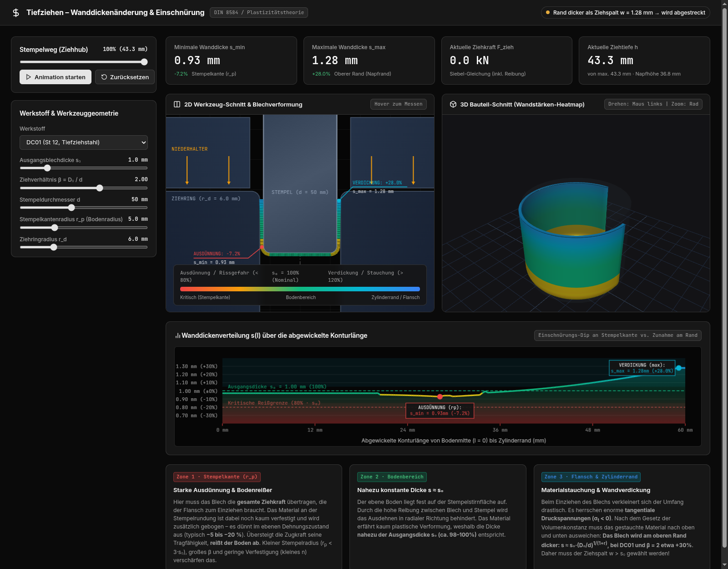The image size is (728, 569).
Task: Click the Minimale Wanddicke value 0.93 mm
Action: (197, 61)
